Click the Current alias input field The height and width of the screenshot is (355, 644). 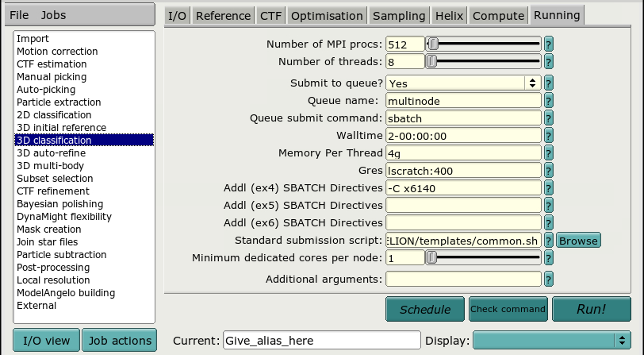coord(322,340)
